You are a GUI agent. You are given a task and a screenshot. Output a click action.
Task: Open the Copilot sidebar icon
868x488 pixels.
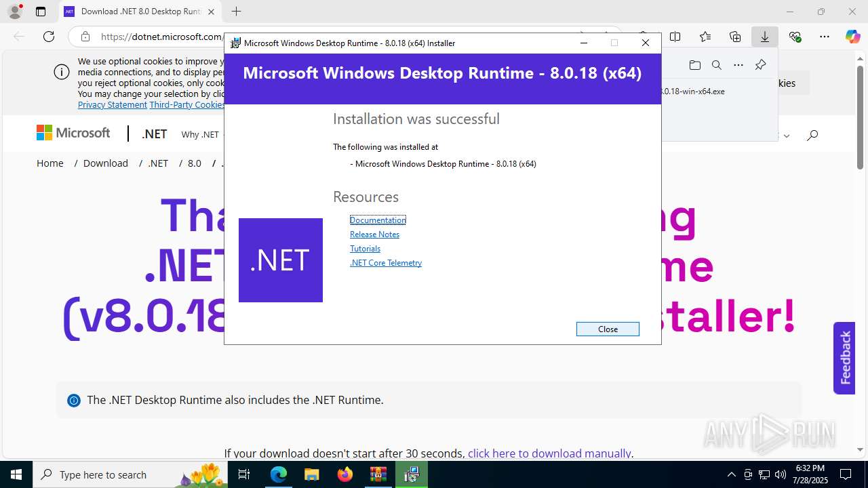(852, 37)
